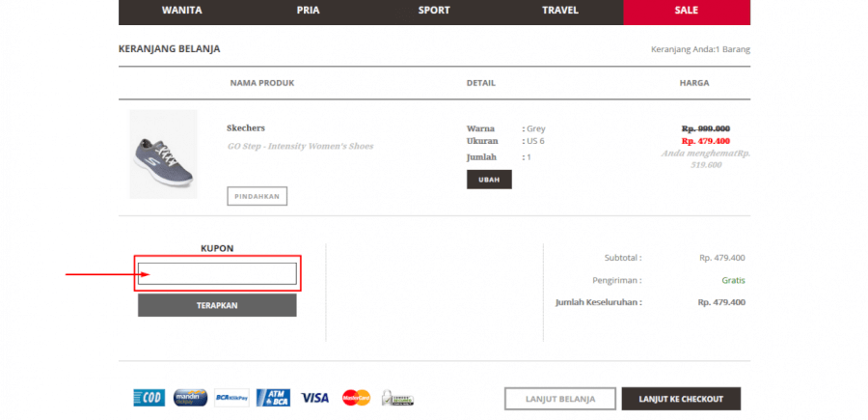This screenshot has height=420, width=868.
Task: Click the secure padlock trust badge icon
Action: click(397, 398)
